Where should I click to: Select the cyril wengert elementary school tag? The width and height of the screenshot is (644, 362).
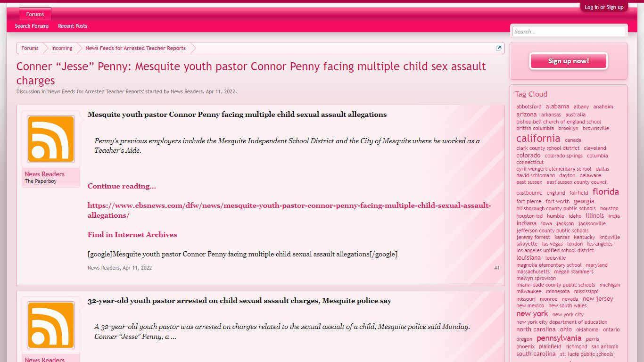coord(553,169)
